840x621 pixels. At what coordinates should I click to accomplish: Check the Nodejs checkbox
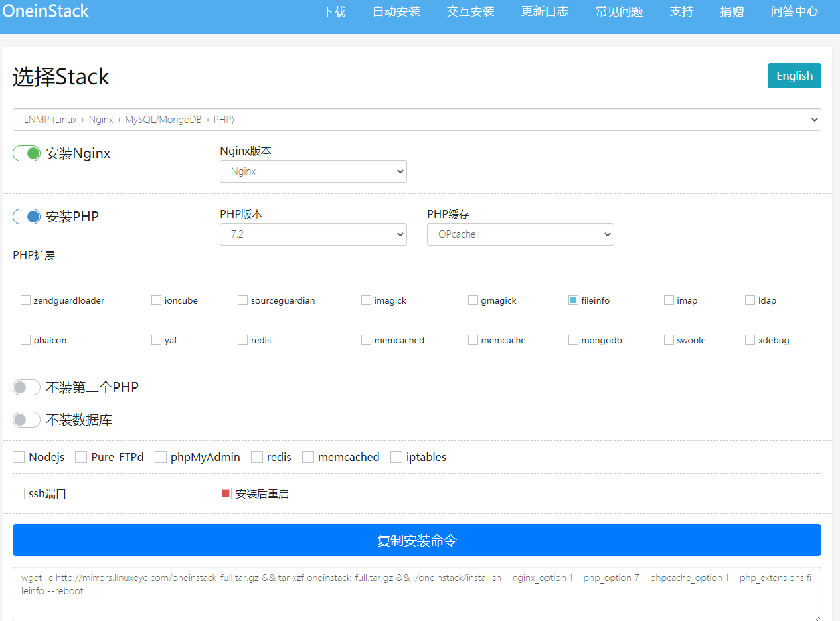coord(19,457)
